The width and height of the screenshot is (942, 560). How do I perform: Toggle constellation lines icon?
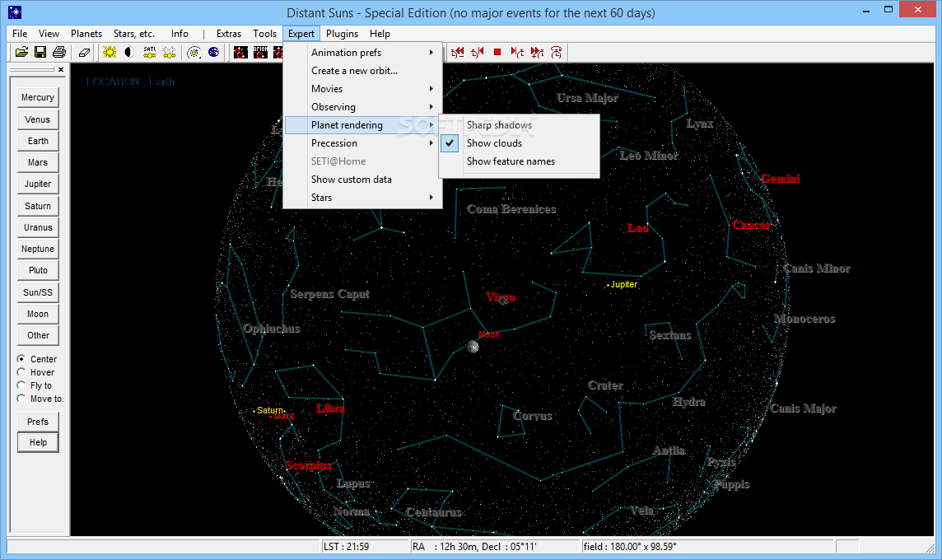pos(240,52)
